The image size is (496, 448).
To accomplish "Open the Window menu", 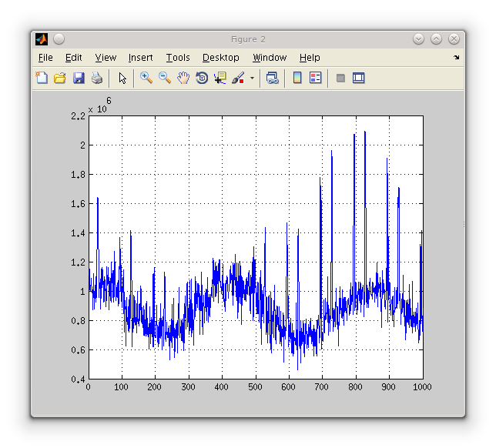I will (x=270, y=58).
